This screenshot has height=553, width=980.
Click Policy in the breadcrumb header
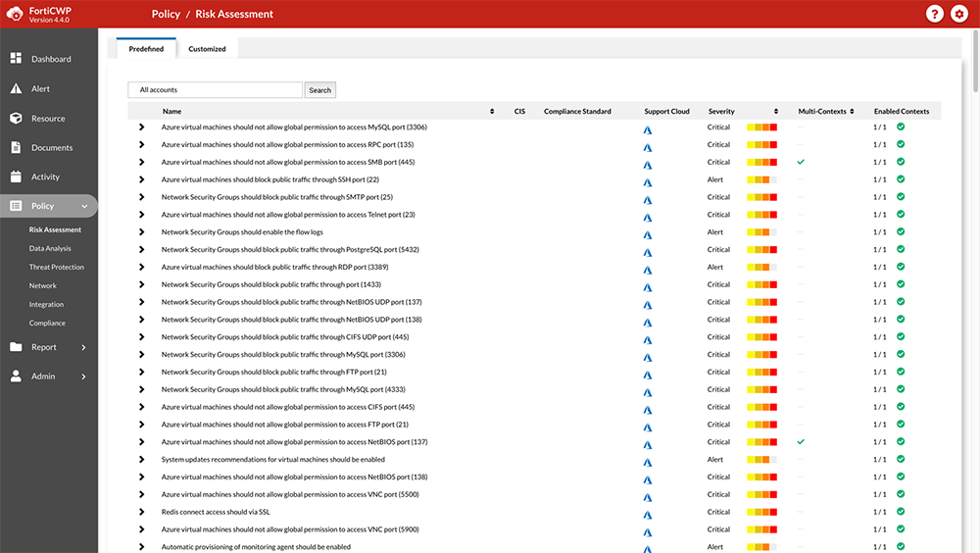point(166,14)
